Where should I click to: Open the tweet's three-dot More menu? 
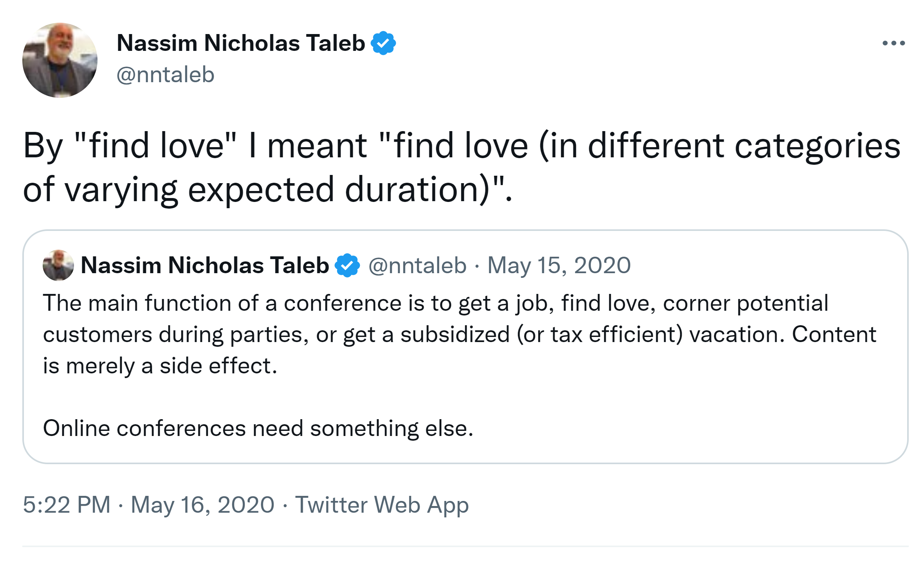point(893,43)
